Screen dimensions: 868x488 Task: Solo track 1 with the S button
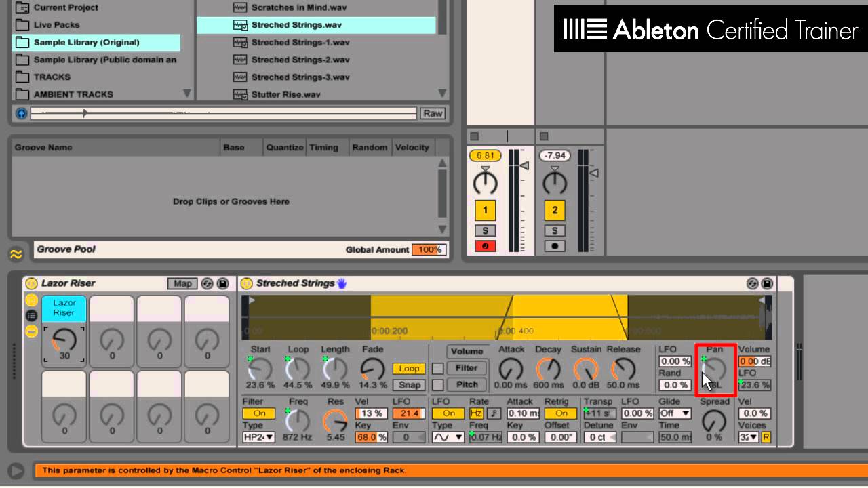(x=485, y=231)
